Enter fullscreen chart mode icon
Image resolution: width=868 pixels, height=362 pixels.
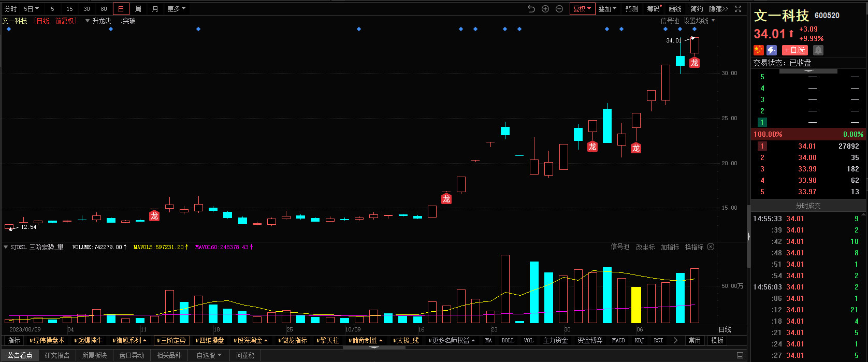pyautogui.click(x=738, y=9)
